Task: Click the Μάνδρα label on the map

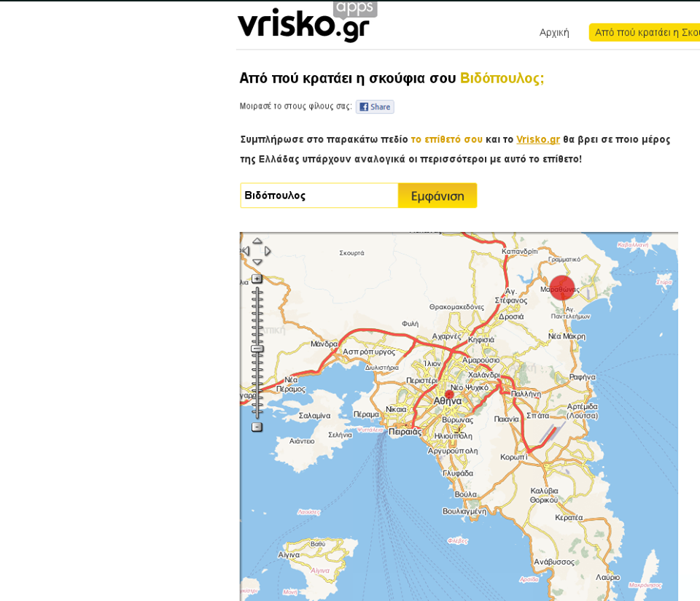Action: [324, 344]
